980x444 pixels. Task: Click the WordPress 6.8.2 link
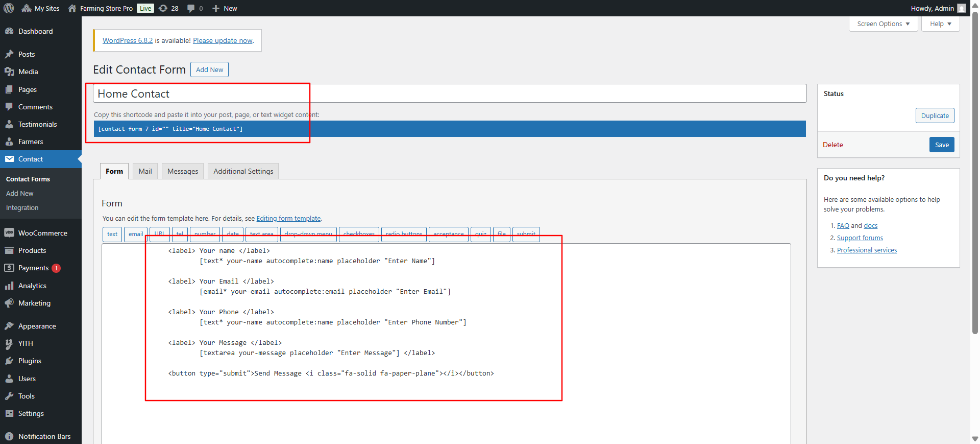[128, 40]
